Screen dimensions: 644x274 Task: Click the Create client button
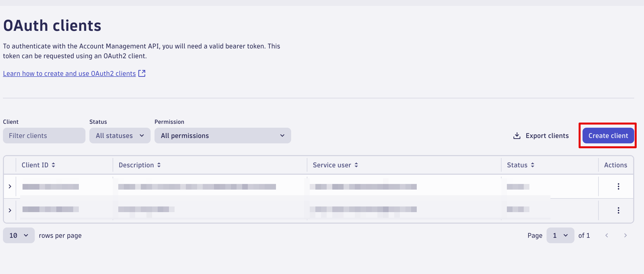[608, 136]
